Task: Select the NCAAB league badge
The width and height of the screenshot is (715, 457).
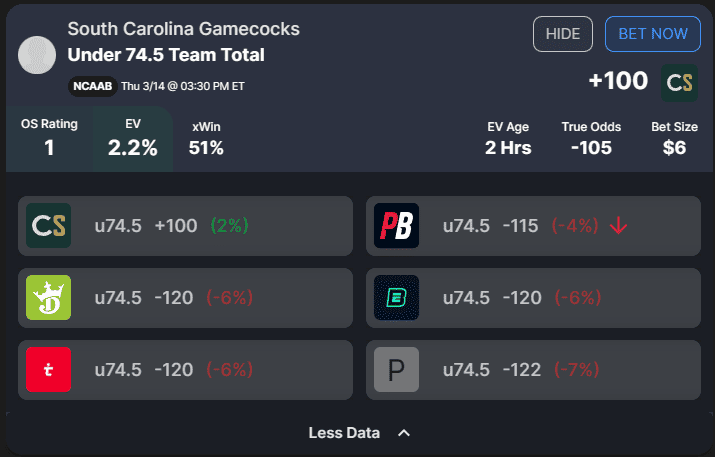Action: pos(92,86)
